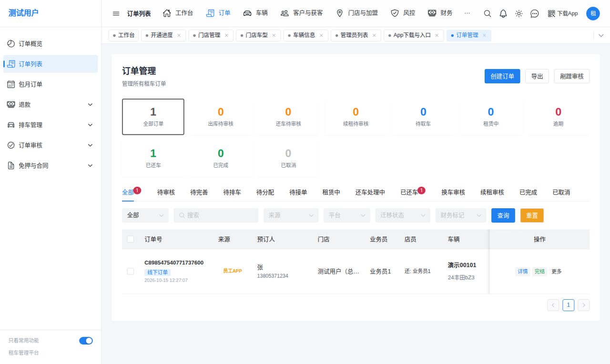Image resolution: width=610 pixels, height=364 pixels.
Task: Toggle the 只看常用功能 switch
Action: click(86, 341)
